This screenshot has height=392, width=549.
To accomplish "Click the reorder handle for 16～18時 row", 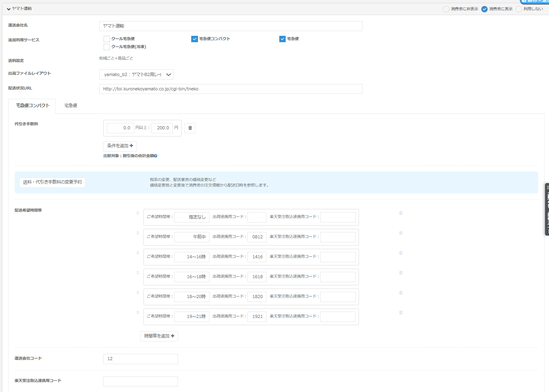I will [x=138, y=273].
